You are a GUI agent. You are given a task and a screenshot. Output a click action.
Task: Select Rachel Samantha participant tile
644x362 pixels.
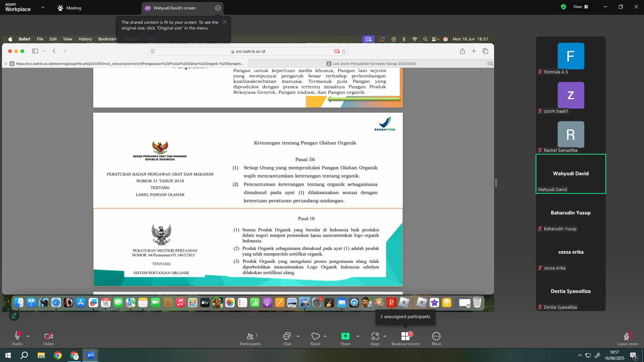pyautogui.click(x=571, y=135)
